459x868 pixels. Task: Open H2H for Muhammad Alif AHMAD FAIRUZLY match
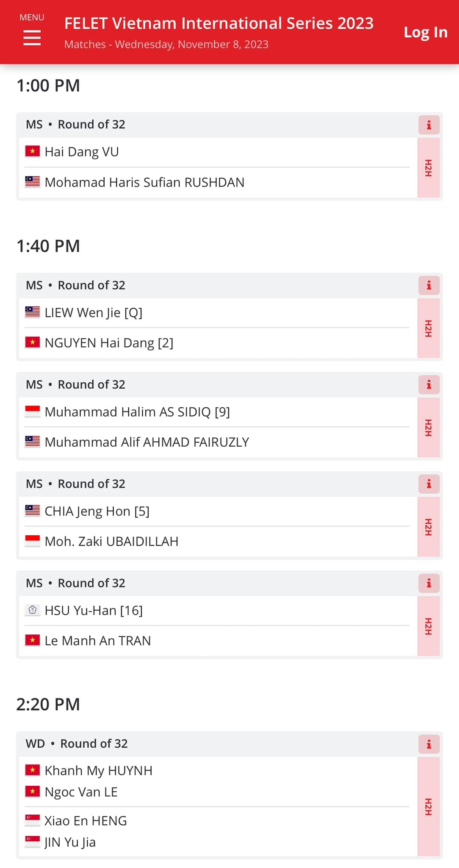pyautogui.click(x=429, y=428)
